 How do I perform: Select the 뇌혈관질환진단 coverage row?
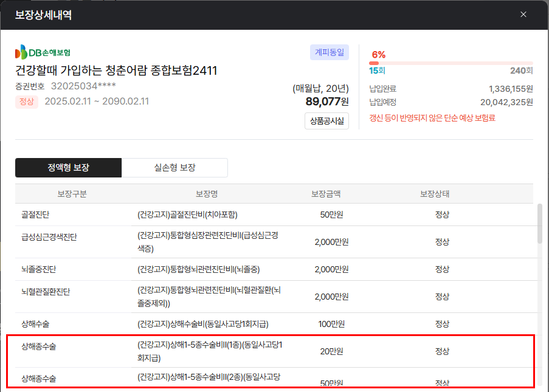274,296
